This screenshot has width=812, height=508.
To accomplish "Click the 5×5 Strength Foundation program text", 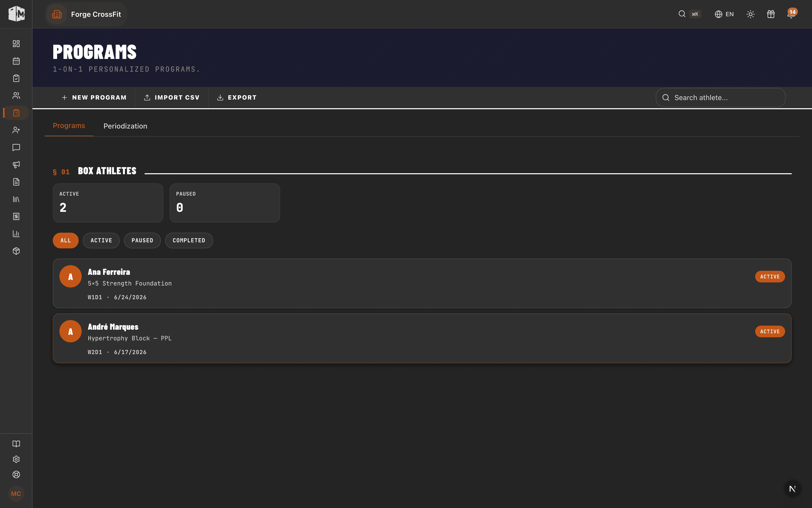I will (x=130, y=283).
